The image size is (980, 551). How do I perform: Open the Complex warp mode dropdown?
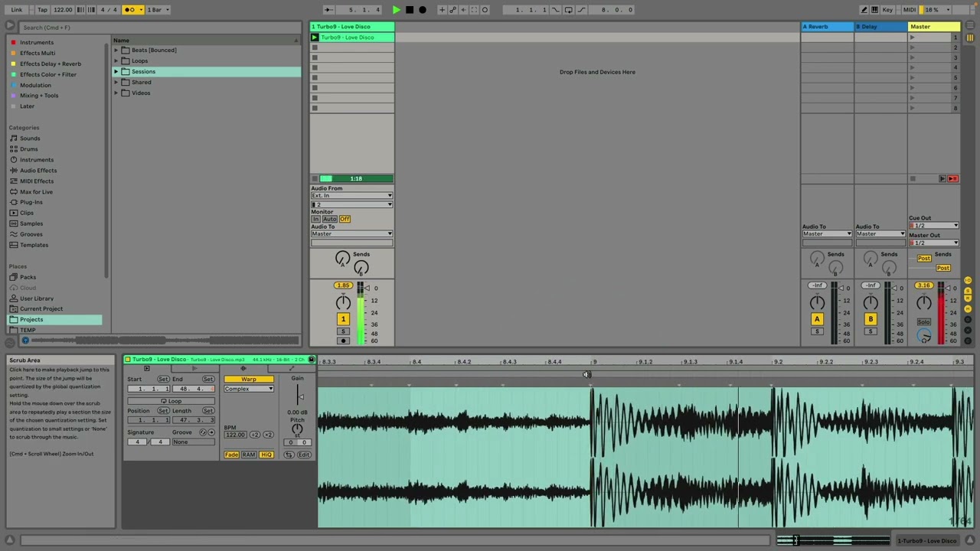[x=249, y=389]
